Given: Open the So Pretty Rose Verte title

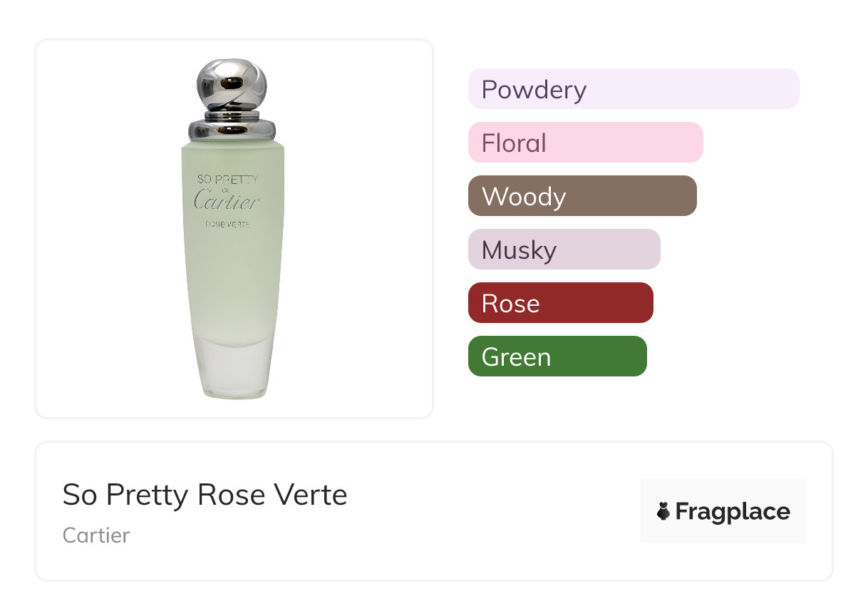Looking at the screenshot, I should tap(205, 495).
